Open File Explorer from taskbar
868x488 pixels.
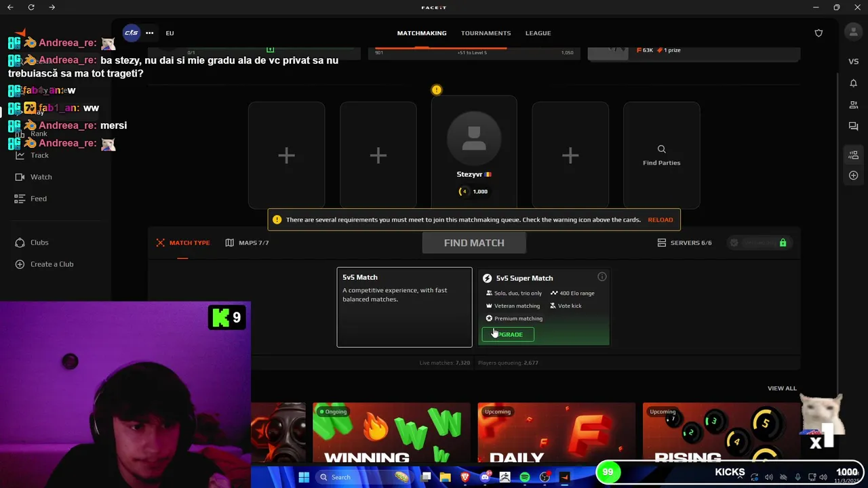pos(445,477)
